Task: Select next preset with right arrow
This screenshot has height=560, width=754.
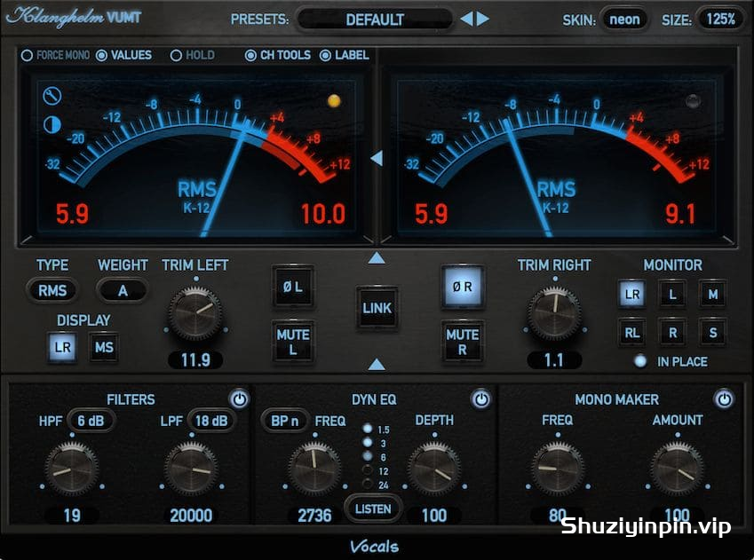Action: click(x=483, y=19)
